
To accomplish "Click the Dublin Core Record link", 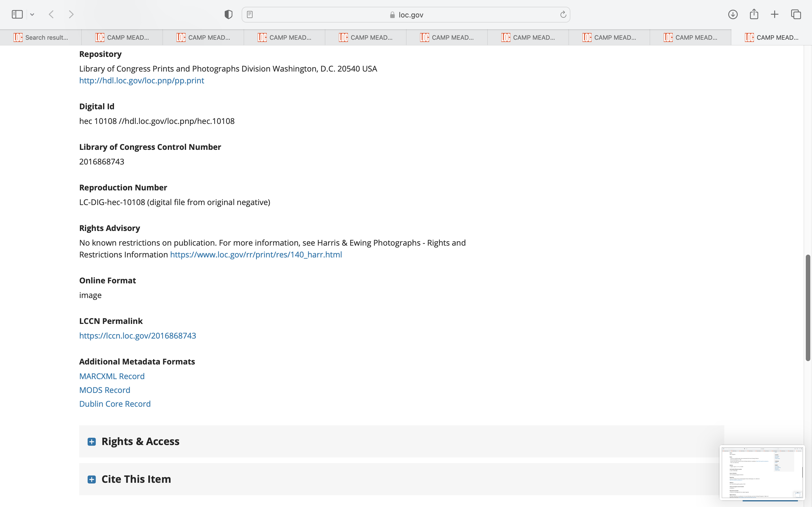I will tap(115, 404).
